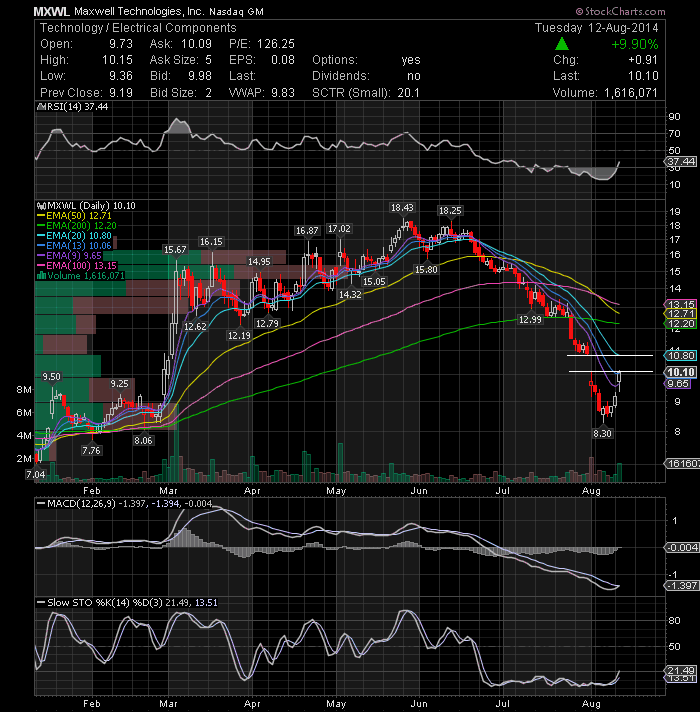Click the 7.04 low price label

click(x=35, y=475)
